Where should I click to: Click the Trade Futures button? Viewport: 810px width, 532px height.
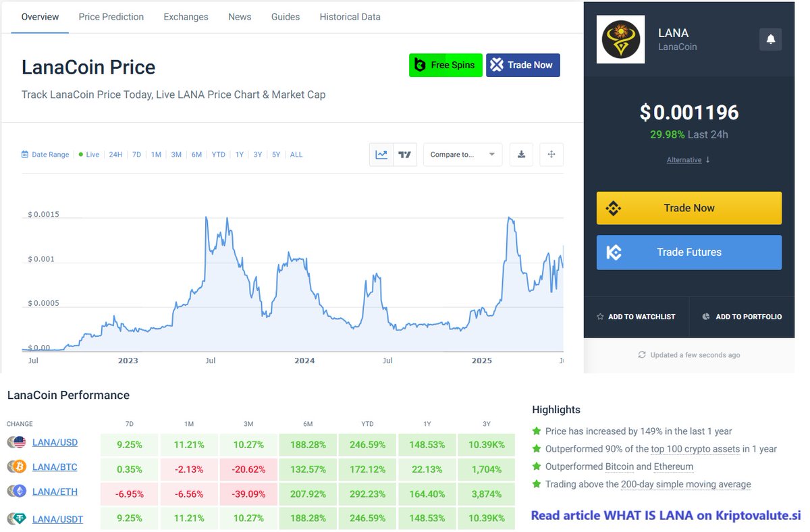coord(689,252)
